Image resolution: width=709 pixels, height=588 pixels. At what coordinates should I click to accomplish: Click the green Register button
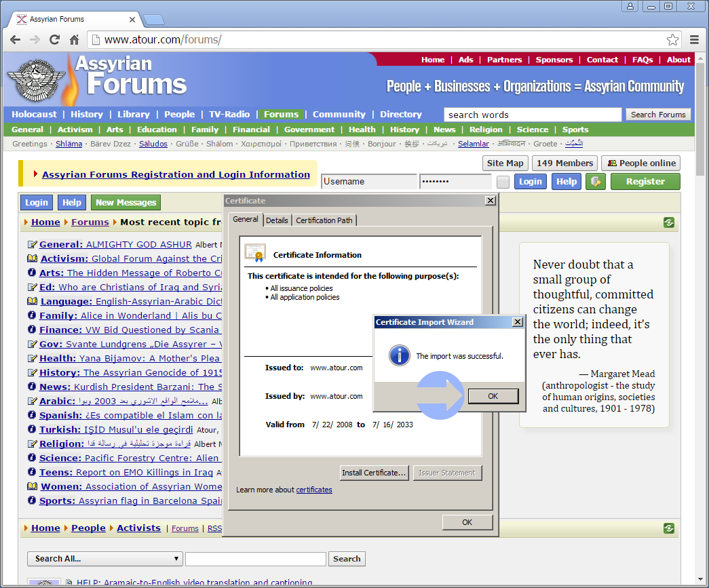coord(645,182)
